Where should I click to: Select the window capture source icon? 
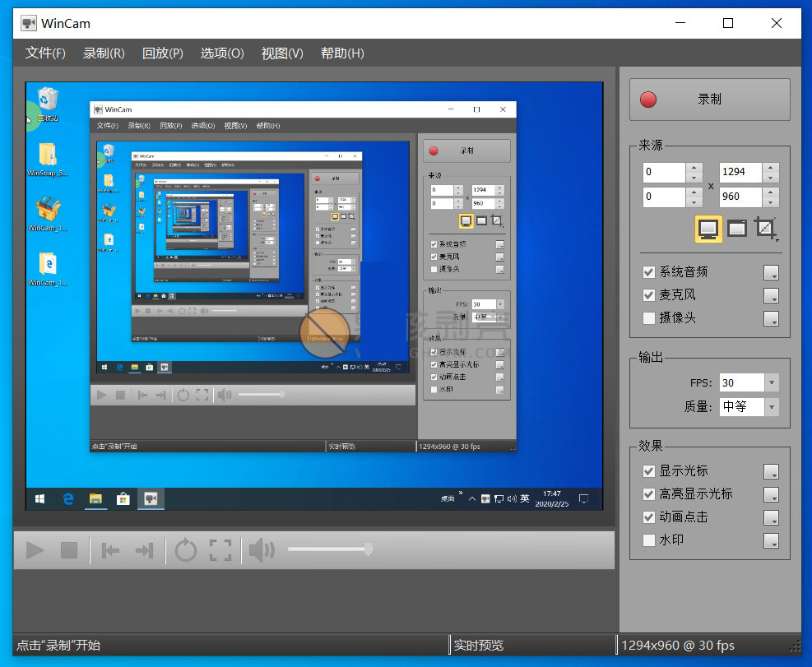click(736, 228)
